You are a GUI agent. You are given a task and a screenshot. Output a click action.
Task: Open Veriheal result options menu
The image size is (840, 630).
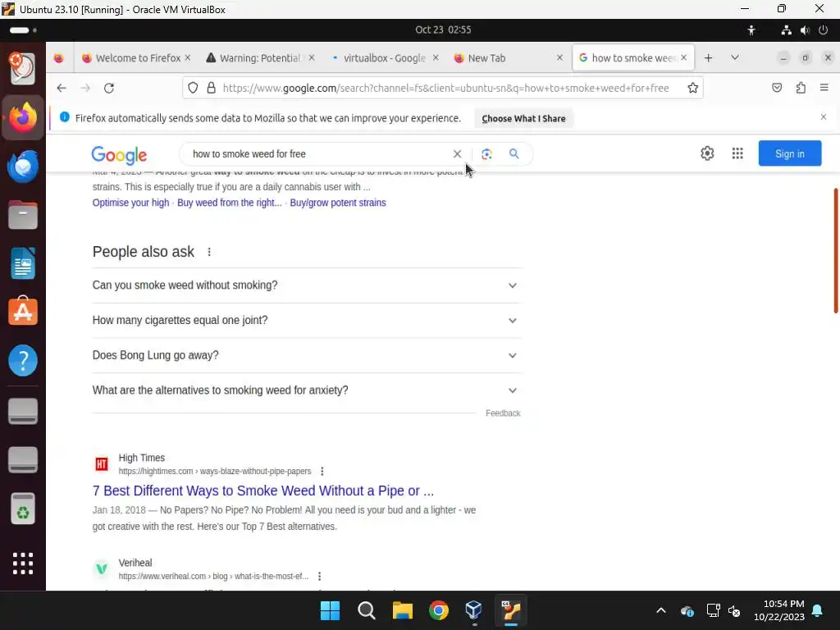pyautogui.click(x=319, y=577)
